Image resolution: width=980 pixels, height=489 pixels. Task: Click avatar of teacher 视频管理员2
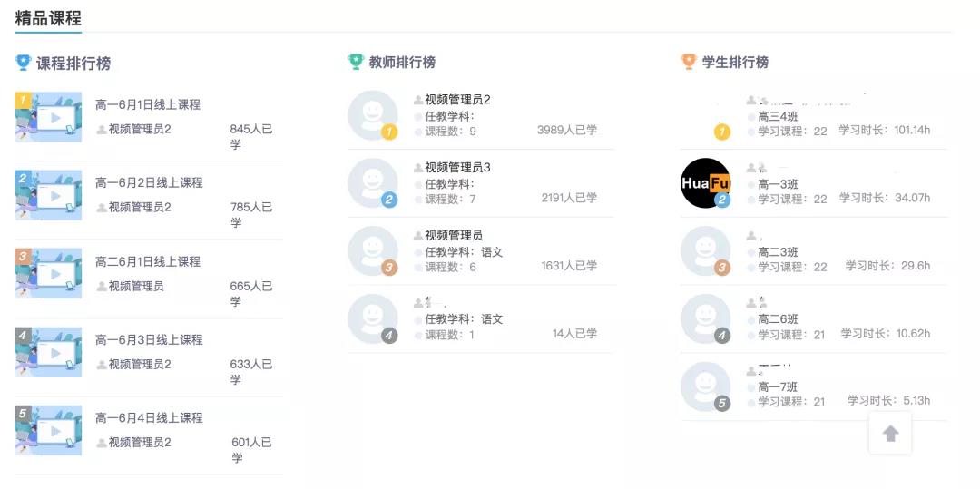(373, 115)
